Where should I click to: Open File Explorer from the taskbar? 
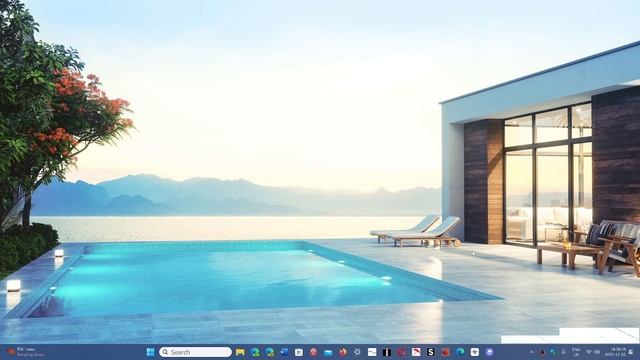coord(240,352)
